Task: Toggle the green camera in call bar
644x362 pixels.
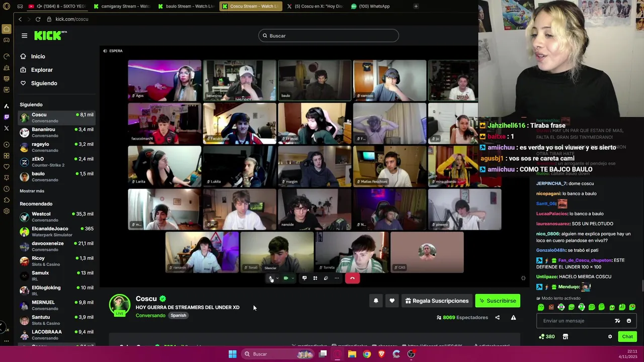Action: point(286,278)
